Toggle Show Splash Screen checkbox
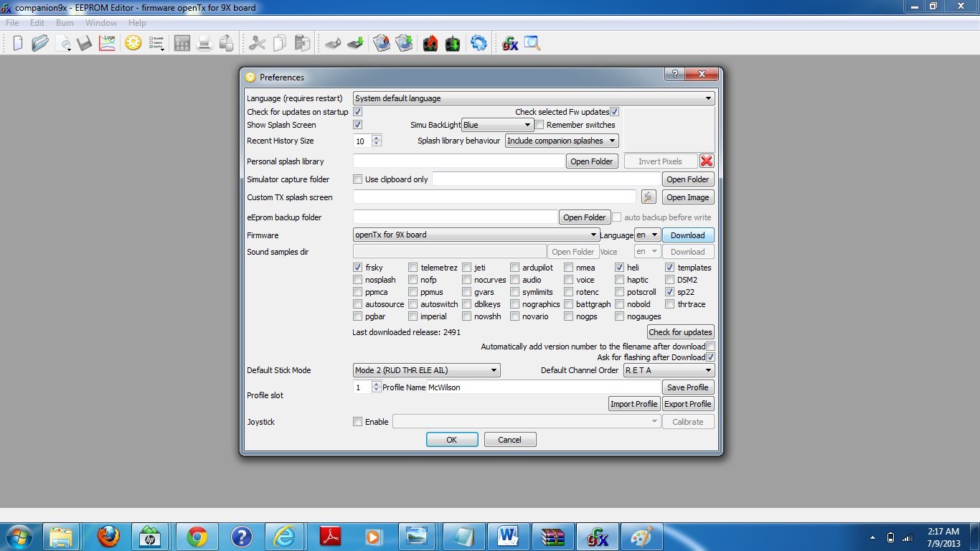Viewport: 980px width, 551px height. (358, 125)
